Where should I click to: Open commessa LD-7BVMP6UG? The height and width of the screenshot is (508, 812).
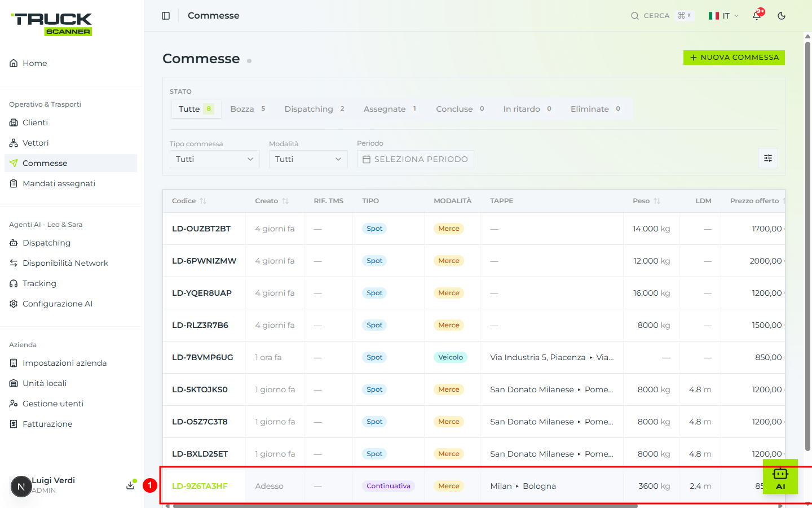[202, 357]
